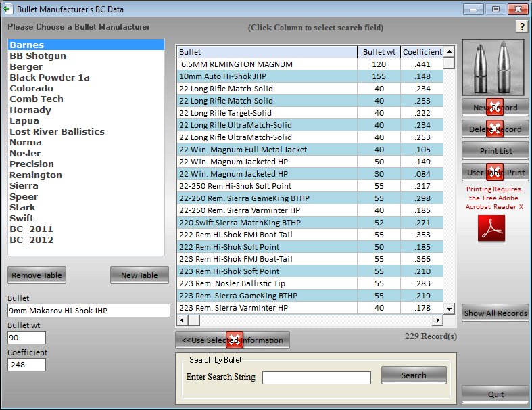
Task: Click Show All Records button
Action: (495, 313)
